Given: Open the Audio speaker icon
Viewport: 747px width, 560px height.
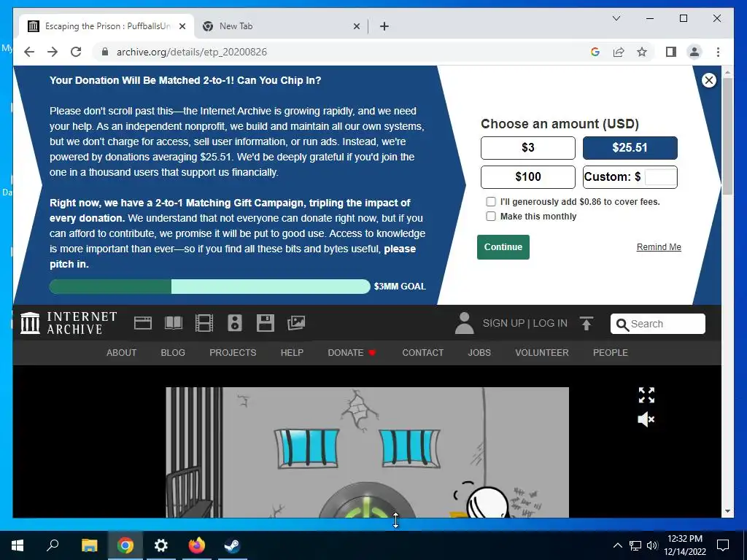Looking at the screenshot, I should (234, 323).
